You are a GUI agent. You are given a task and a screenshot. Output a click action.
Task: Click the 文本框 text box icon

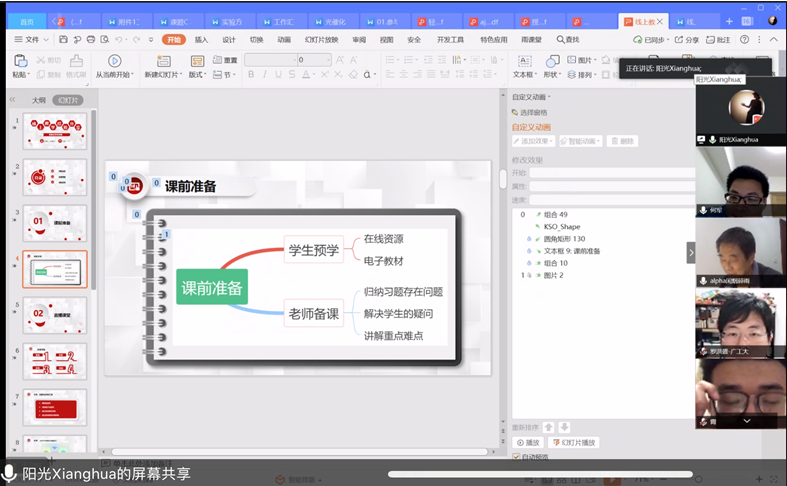522,61
